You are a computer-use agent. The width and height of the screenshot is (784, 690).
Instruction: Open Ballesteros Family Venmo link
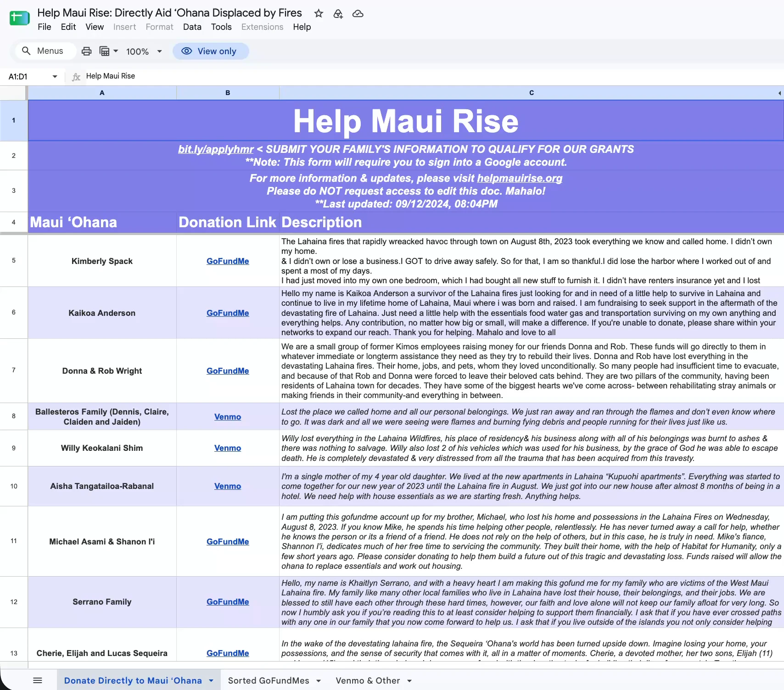coord(228,417)
